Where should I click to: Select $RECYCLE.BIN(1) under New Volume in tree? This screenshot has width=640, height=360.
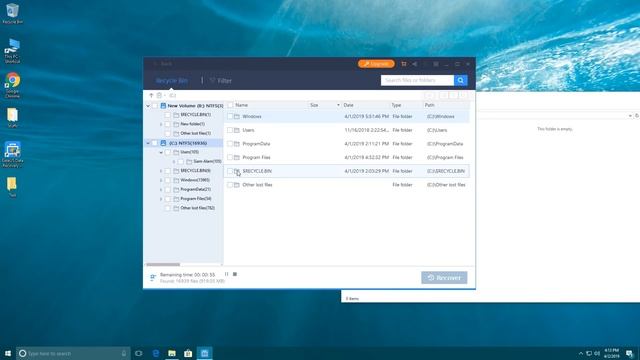(x=196, y=115)
